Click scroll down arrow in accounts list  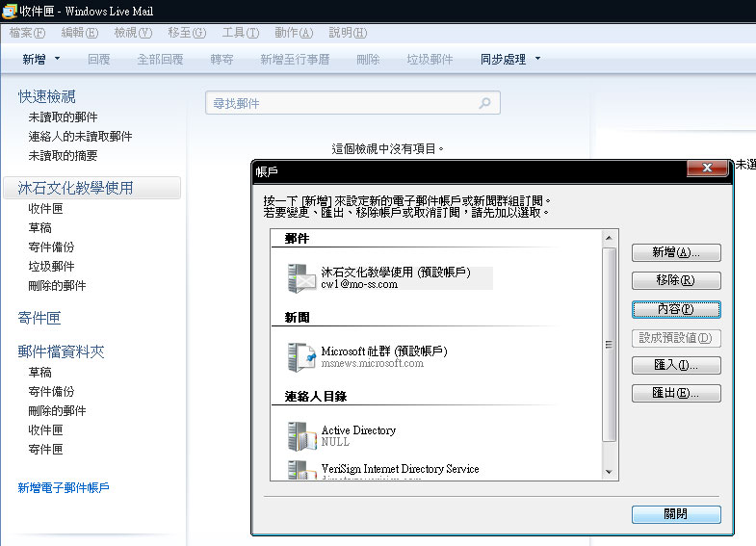[609, 472]
